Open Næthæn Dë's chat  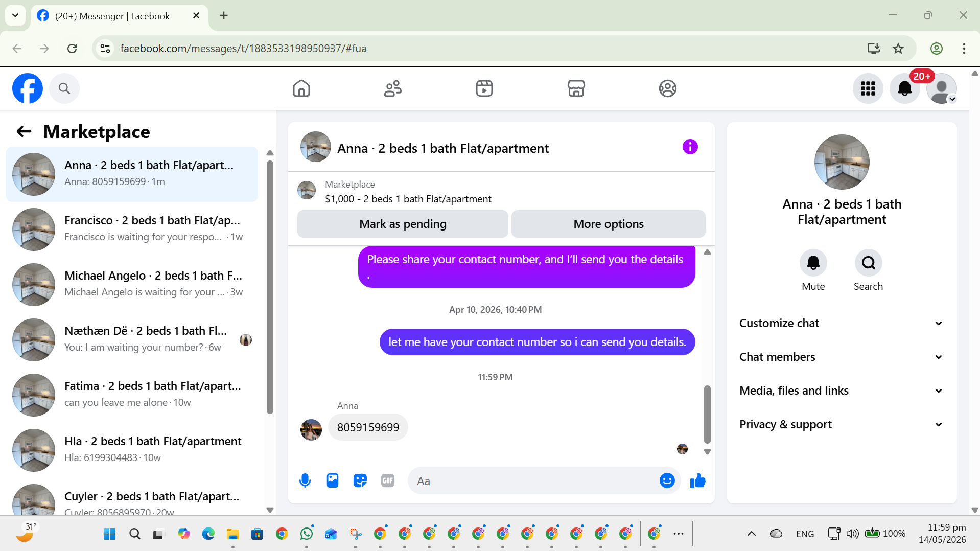[x=132, y=340]
